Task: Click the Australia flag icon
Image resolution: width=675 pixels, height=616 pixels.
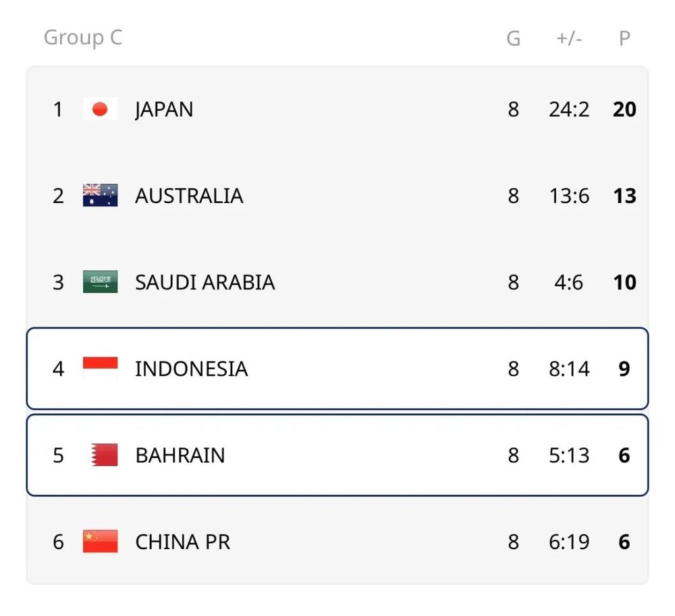Action: [100, 195]
